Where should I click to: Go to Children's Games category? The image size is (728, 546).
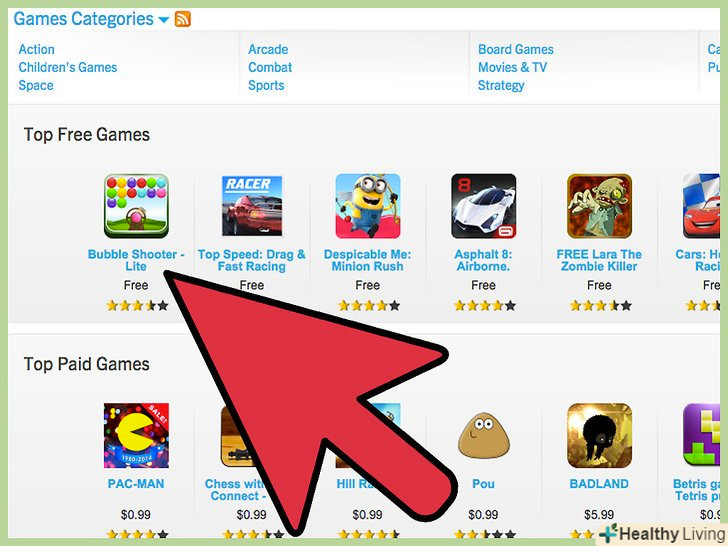click(68, 67)
